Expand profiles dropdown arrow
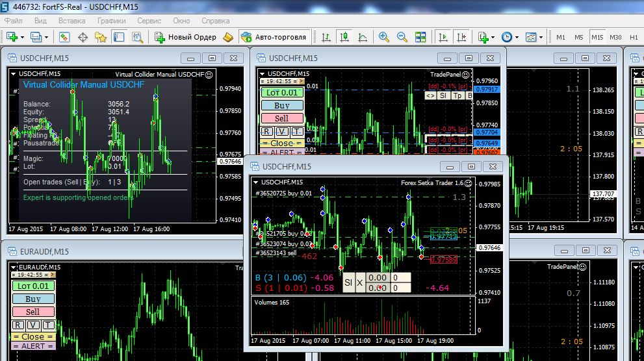The width and height of the screenshot is (644, 361). (46, 37)
